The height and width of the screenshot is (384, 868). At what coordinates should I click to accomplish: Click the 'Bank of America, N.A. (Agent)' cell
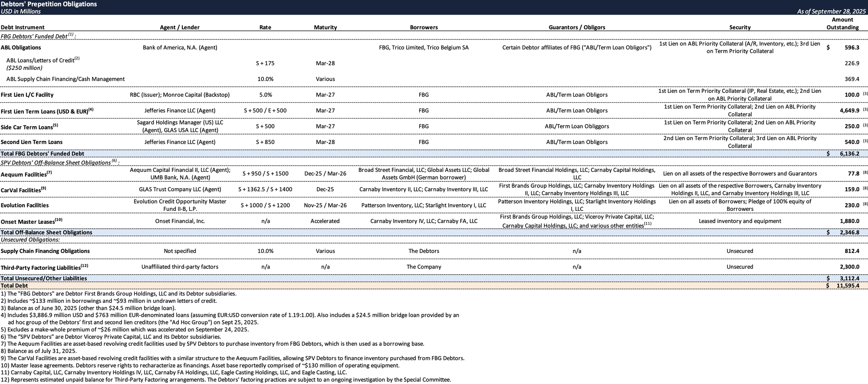pyautogui.click(x=180, y=48)
